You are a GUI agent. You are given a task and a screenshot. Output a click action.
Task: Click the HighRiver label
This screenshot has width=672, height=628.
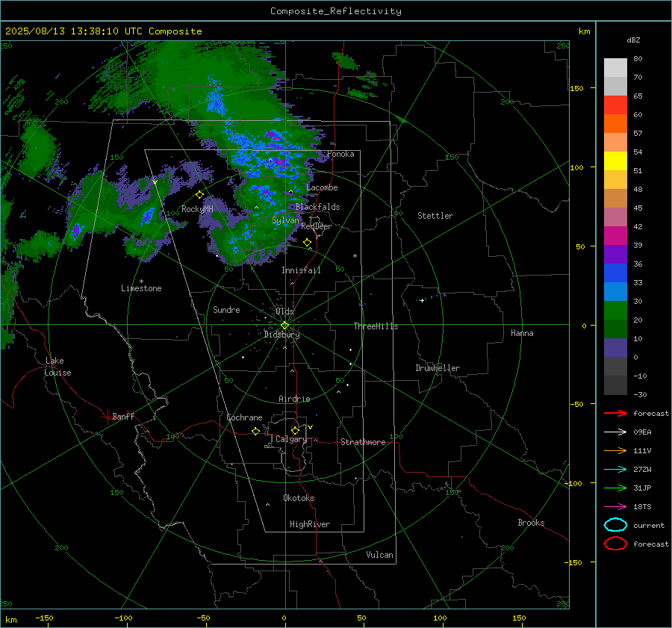point(310,524)
